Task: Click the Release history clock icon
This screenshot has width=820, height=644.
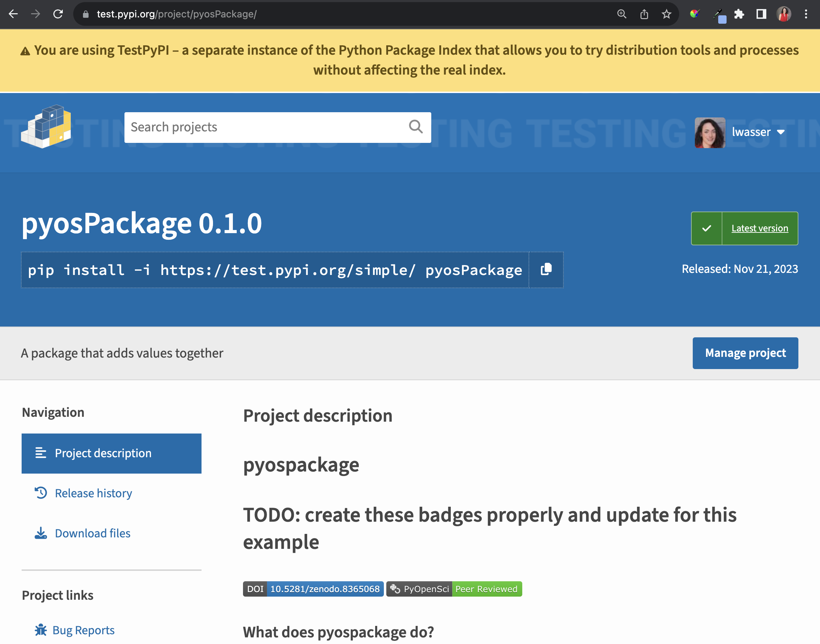Action: [41, 493]
